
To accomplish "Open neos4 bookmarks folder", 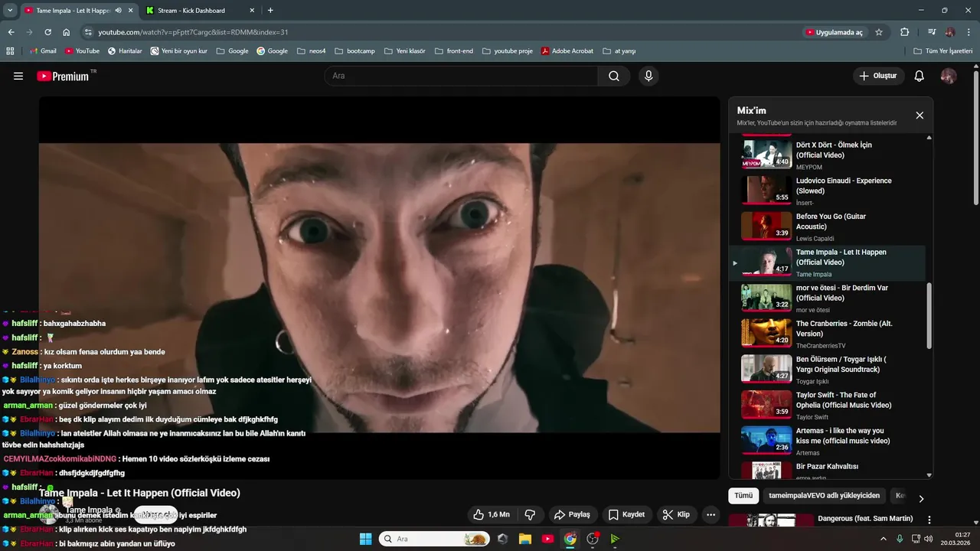I will 312,51.
